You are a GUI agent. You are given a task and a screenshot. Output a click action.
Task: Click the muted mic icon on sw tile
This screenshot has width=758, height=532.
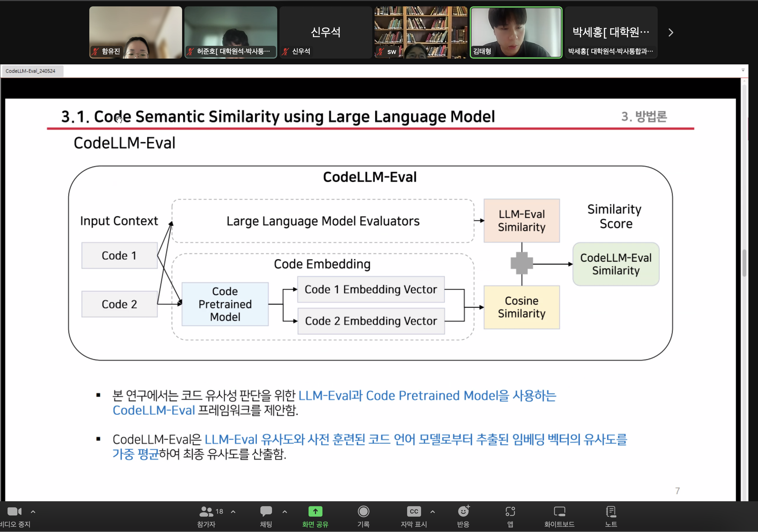pos(381,51)
